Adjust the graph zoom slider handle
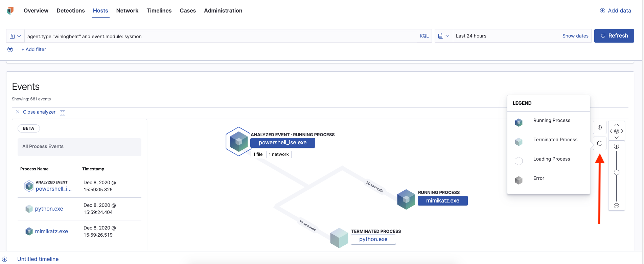The height and width of the screenshot is (264, 644). pyautogui.click(x=616, y=173)
